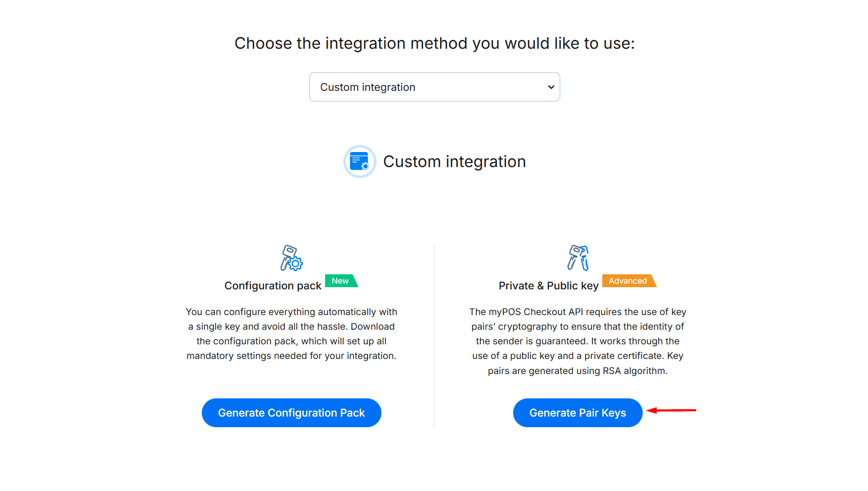Click the red arrow pointing at Generate Pair Keys

(x=672, y=411)
